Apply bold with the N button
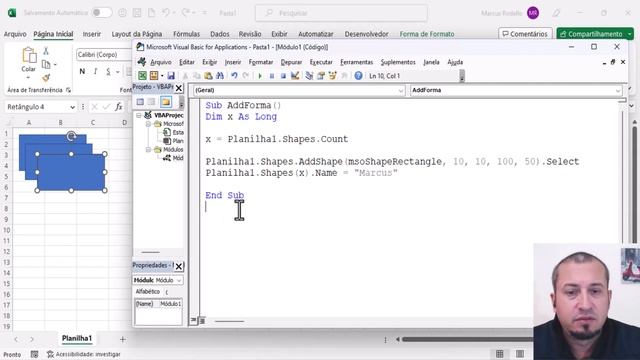This screenshot has width=640, height=360. coord(82,71)
